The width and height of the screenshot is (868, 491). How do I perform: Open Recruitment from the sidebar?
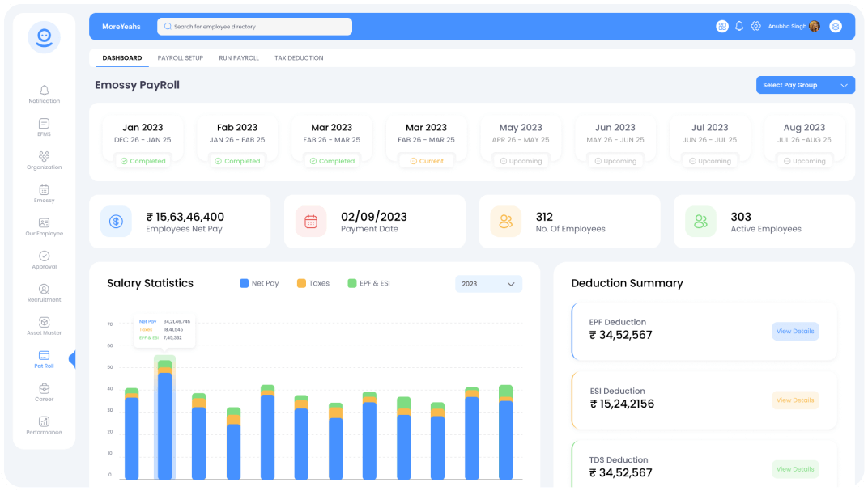pyautogui.click(x=44, y=290)
